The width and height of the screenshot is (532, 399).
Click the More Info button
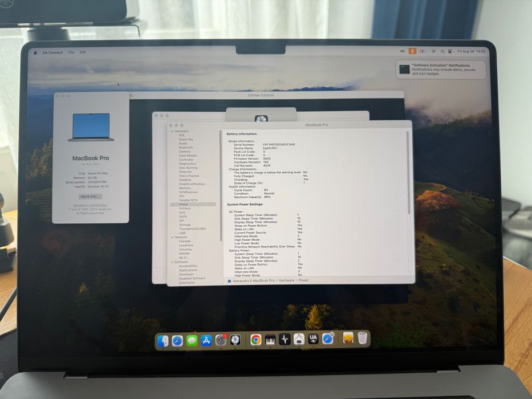(x=90, y=197)
